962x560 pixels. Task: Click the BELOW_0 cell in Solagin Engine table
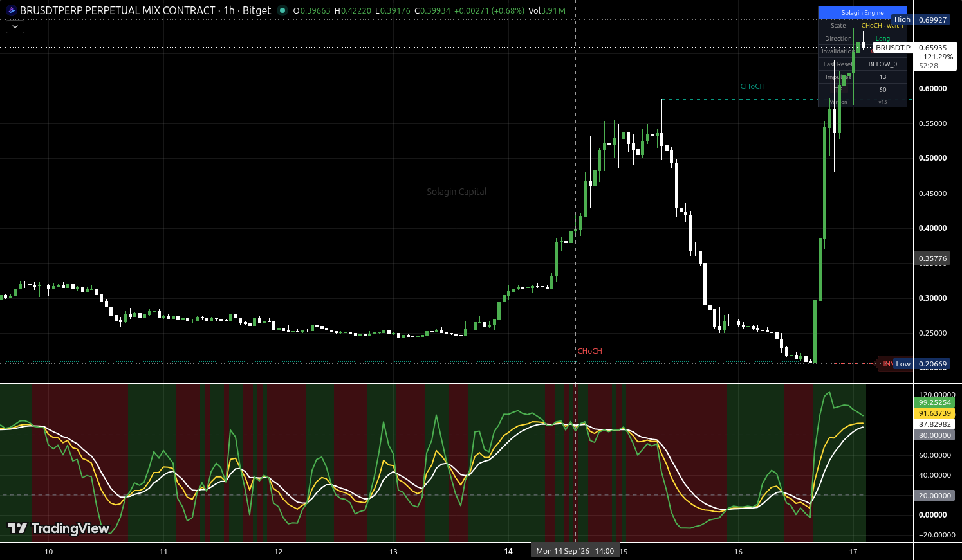coord(882,64)
